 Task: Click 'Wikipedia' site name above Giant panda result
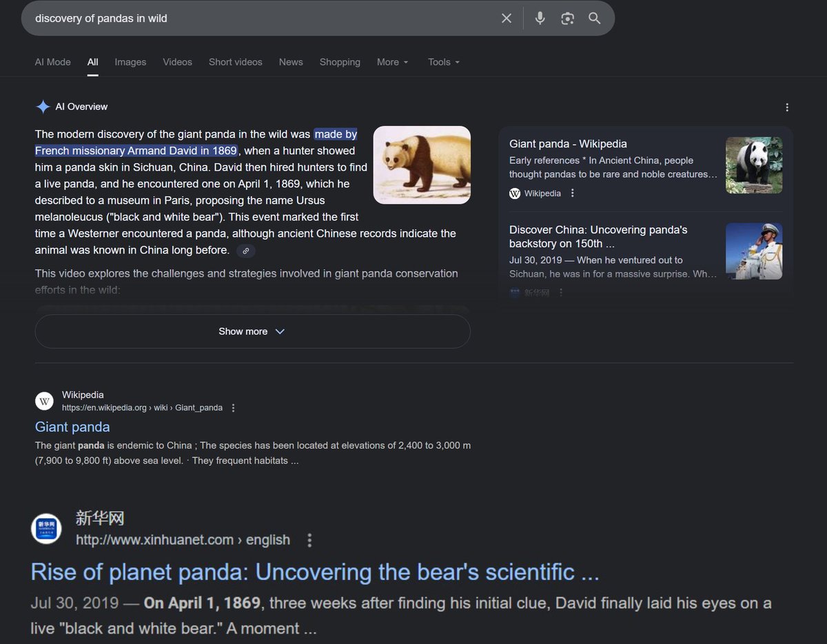tap(83, 395)
